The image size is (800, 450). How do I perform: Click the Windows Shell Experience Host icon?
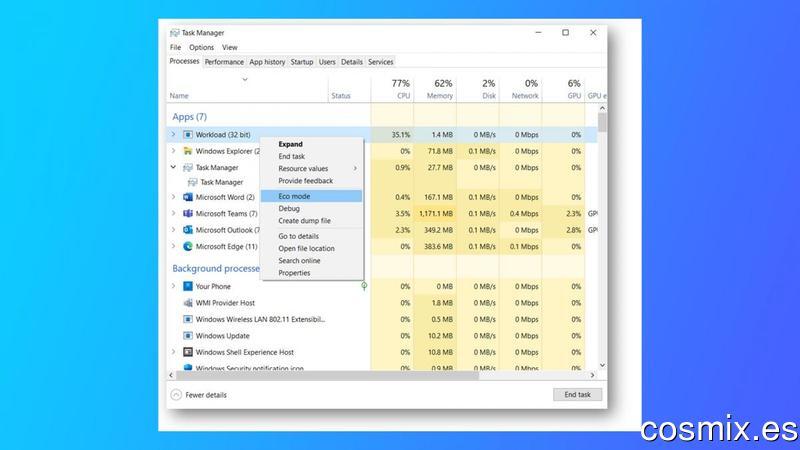click(x=188, y=352)
